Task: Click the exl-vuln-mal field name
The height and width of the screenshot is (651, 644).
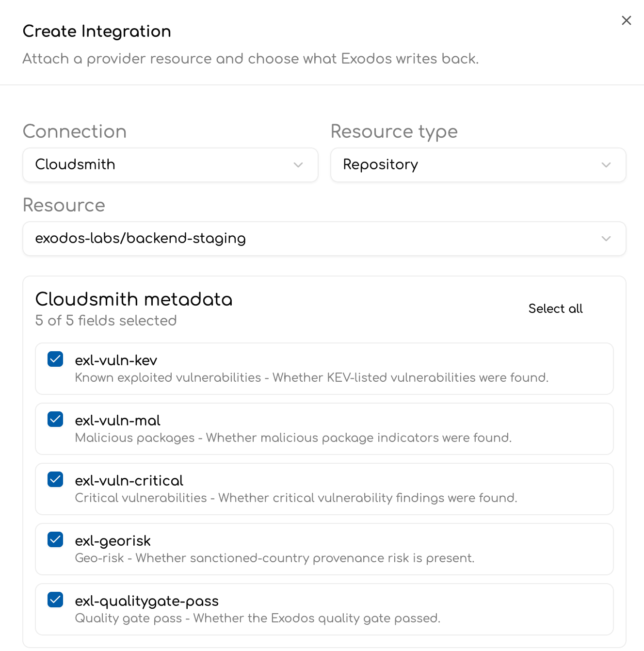Action: point(117,421)
